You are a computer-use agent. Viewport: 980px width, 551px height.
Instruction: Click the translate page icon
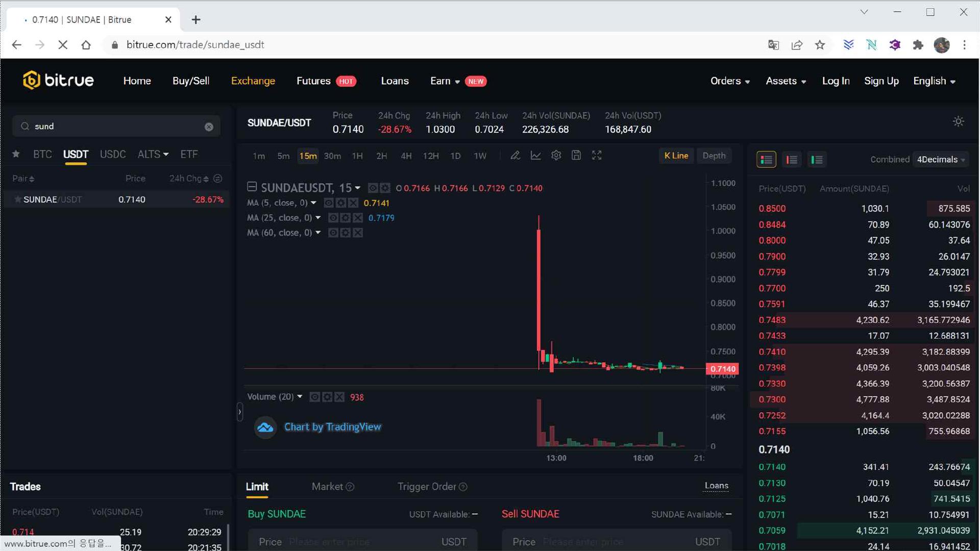[x=773, y=45]
